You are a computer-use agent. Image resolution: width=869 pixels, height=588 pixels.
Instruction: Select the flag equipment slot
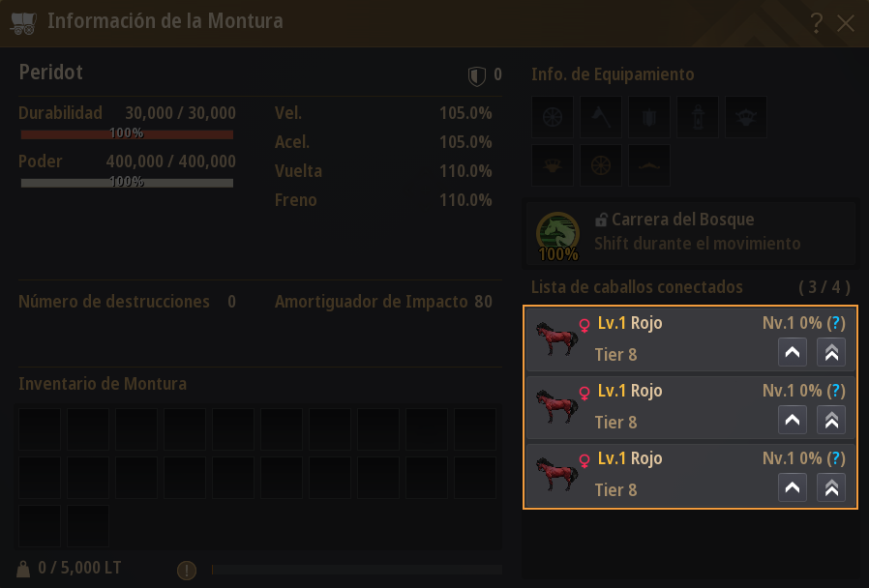click(601, 117)
